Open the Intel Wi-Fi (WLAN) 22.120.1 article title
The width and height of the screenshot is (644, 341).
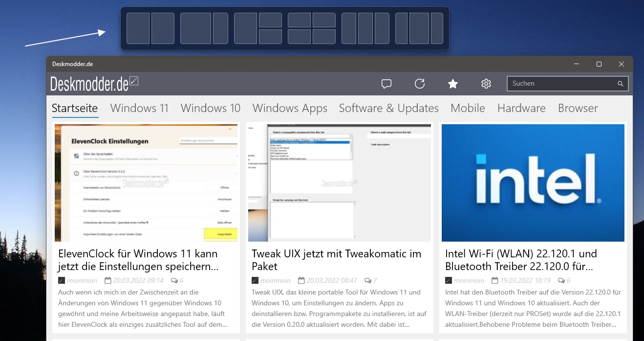521,260
